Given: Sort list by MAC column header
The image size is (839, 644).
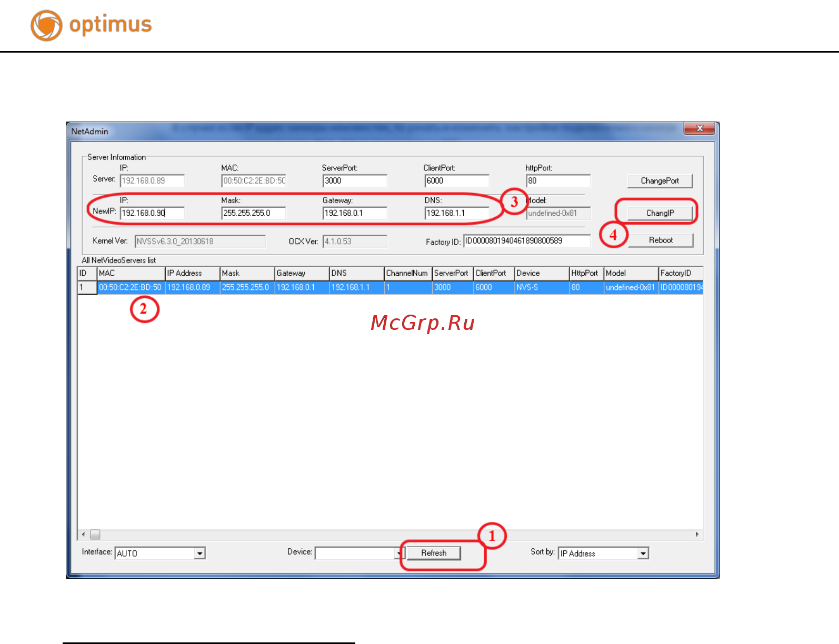Looking at the screenshot, I should (x=131, y=273).
